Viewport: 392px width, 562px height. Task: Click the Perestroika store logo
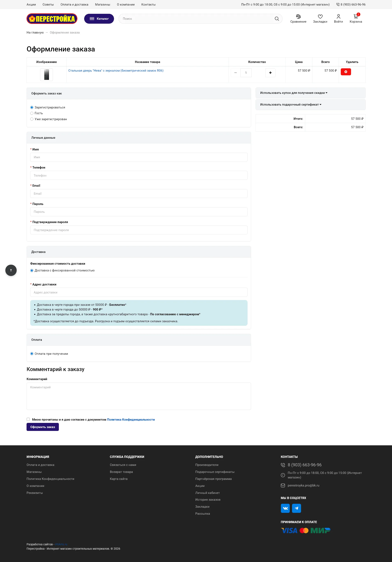tap(52, 19)
